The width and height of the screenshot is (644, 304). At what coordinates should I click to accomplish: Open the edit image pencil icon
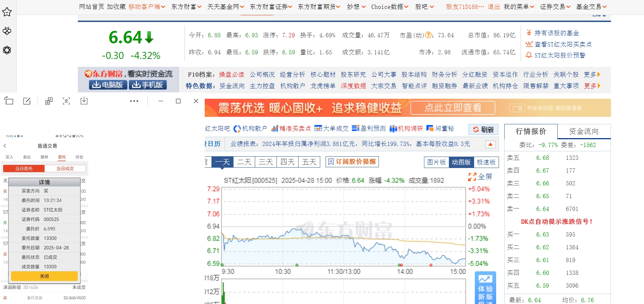tap(27, 101)
